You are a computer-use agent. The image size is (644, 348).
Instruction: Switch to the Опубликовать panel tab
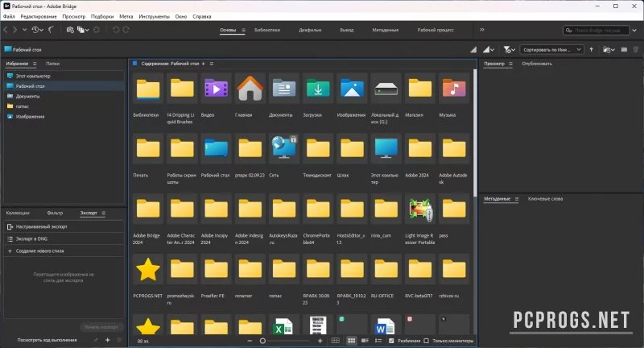pyautogui.click(x=537, y=64)
